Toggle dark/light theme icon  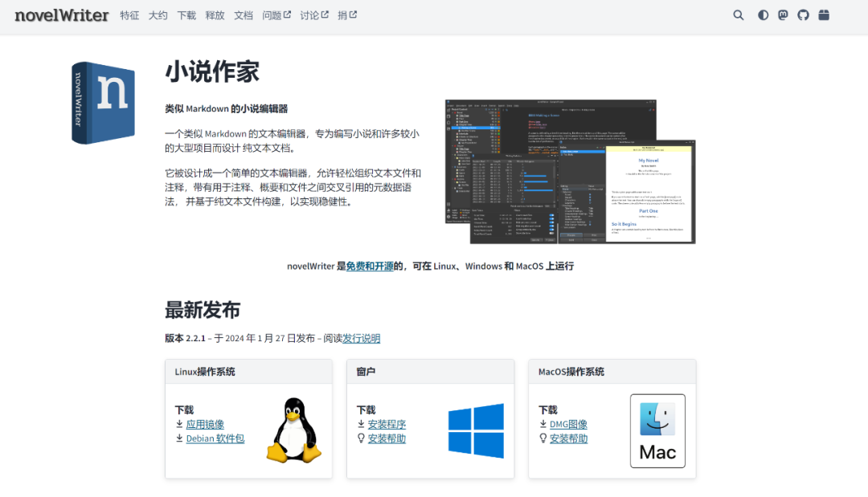(x=763, y=15)
